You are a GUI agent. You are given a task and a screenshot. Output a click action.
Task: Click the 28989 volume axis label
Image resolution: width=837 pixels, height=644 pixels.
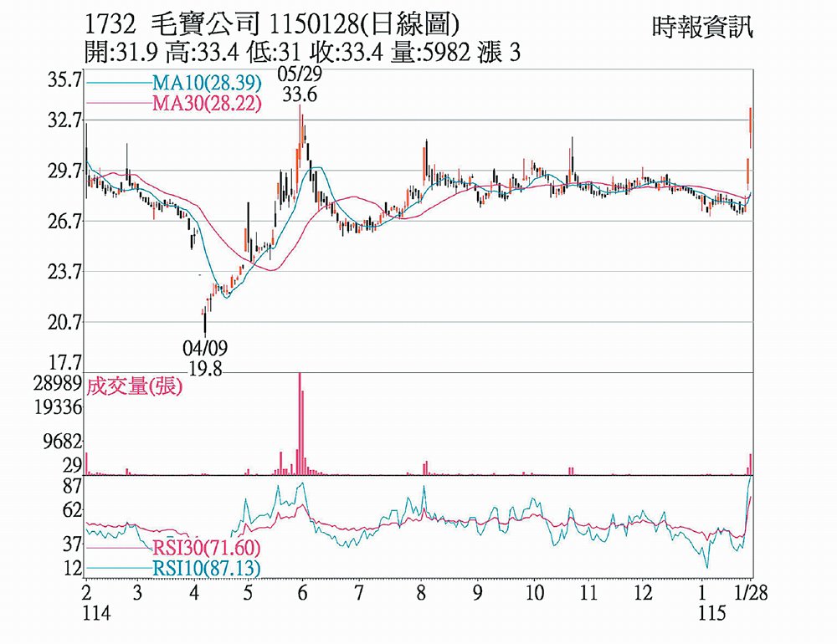(x=59, y=385)
